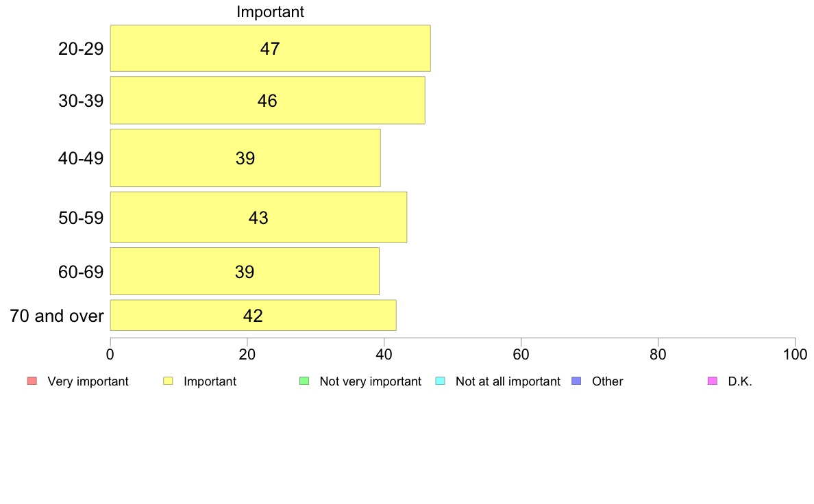Image resolution: width=814 pixels, height=504 pixels.
Task: Click the red Very important legend swatch
Action: tap(32, 381)
